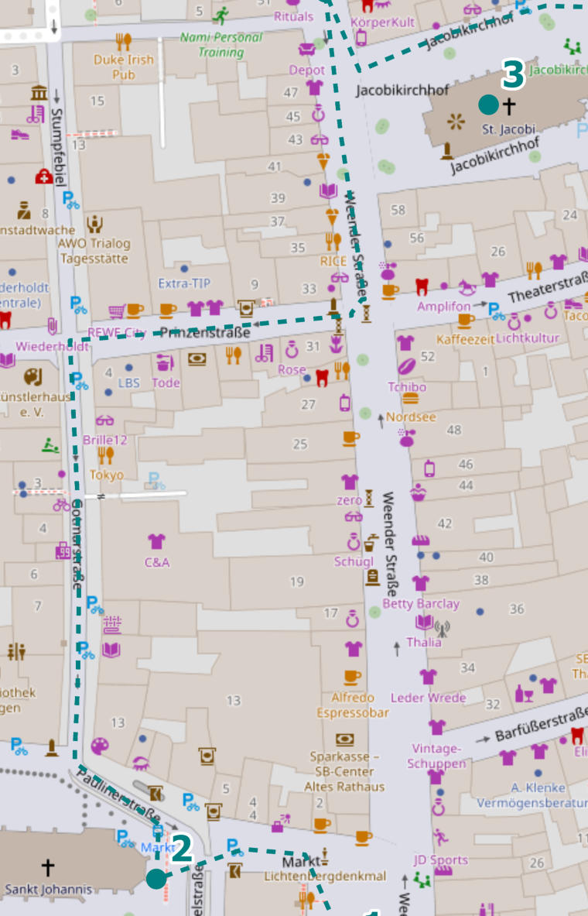588x916 pixels.
Task: Select the rocking horse toy shop icon
Action: pos(467,287)
